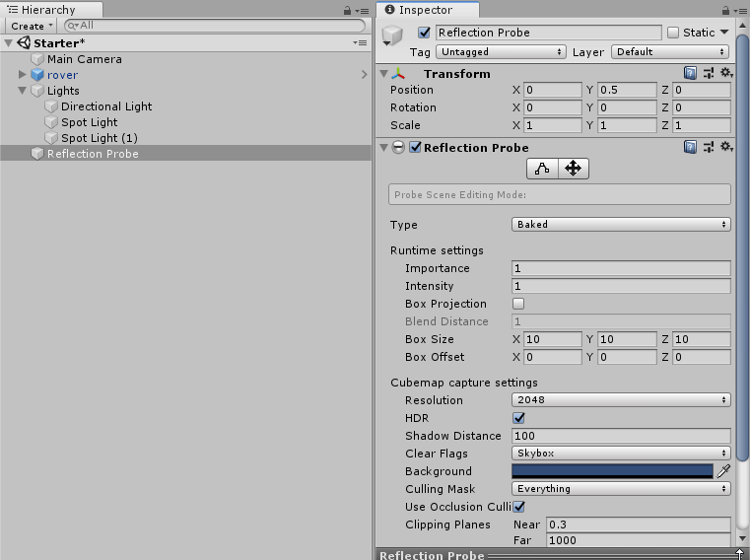750x560 pixels.
Task: Expand the rover object in Hierarchy
Action: 23,75
